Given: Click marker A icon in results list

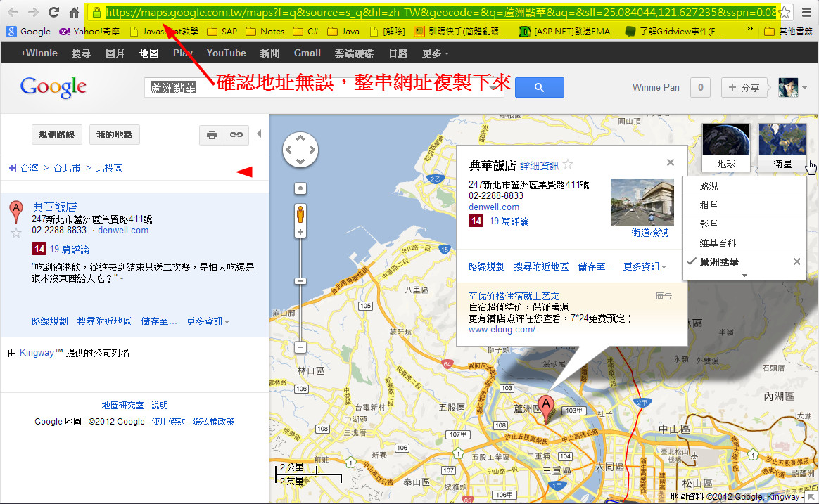Looking at the screenshot, I should (16, 212).
